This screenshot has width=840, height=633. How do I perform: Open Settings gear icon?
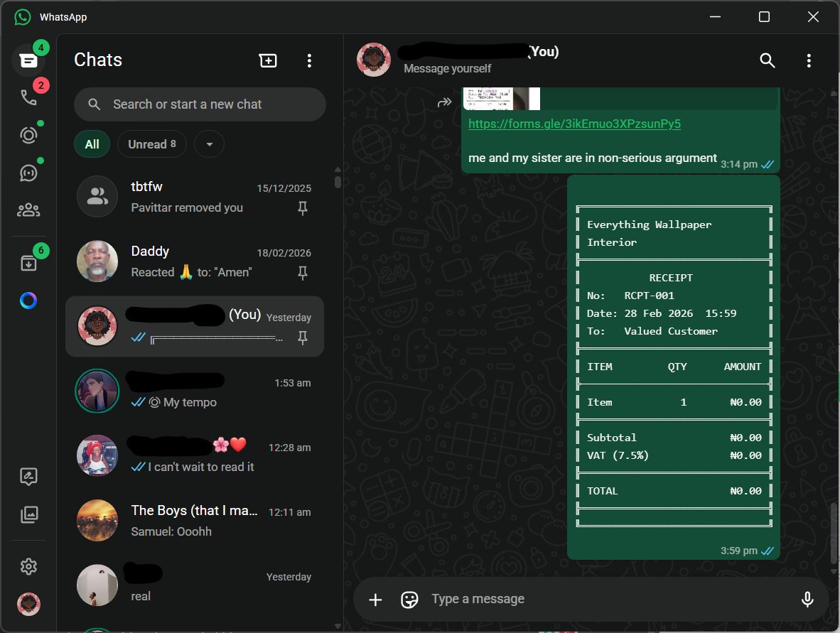click(28, 566)
